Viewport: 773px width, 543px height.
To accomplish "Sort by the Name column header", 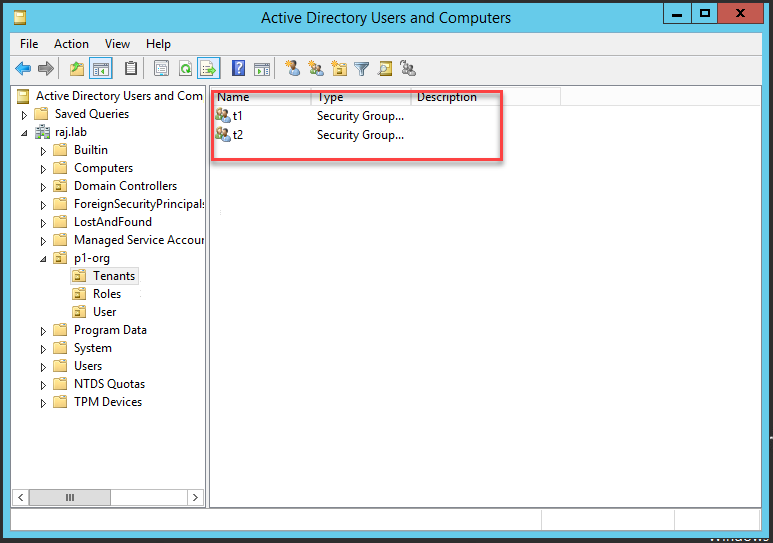I will pos(261,97).
